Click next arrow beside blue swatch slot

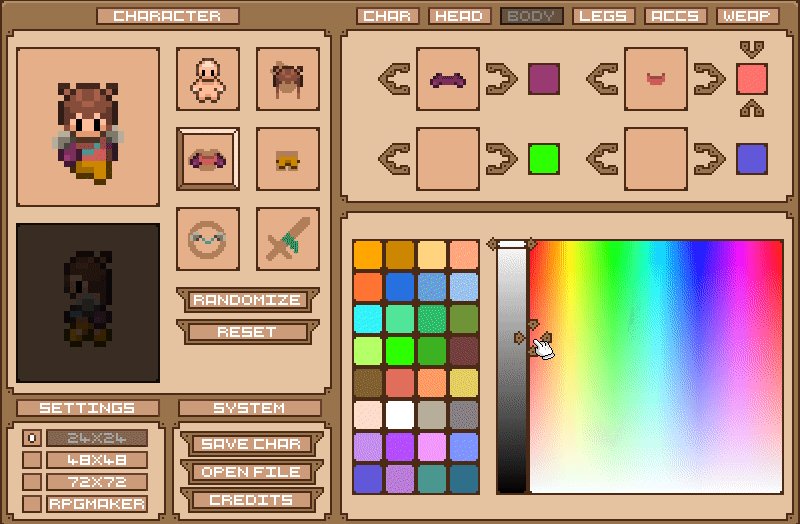[x=709, y=159]
